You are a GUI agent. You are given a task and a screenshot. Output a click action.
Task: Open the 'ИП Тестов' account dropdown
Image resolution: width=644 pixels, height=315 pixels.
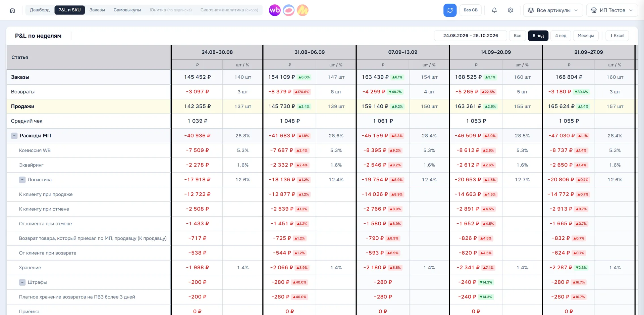612,10
